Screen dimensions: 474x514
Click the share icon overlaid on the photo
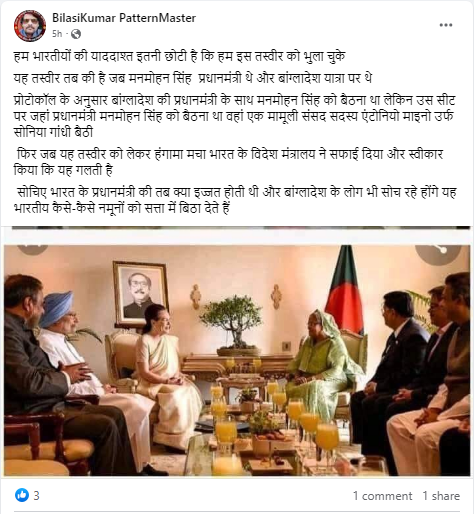pyautogui.click(x=438, y=252)
